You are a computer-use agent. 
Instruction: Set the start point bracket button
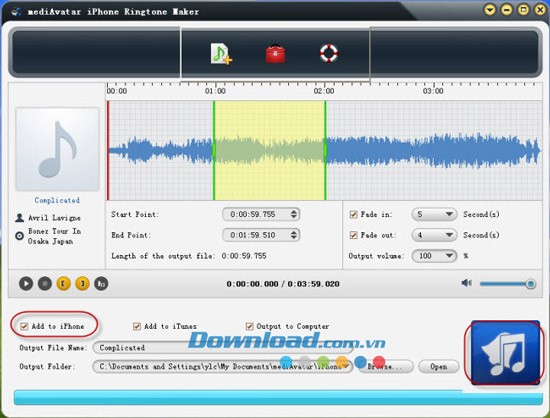tap(63, 283)
